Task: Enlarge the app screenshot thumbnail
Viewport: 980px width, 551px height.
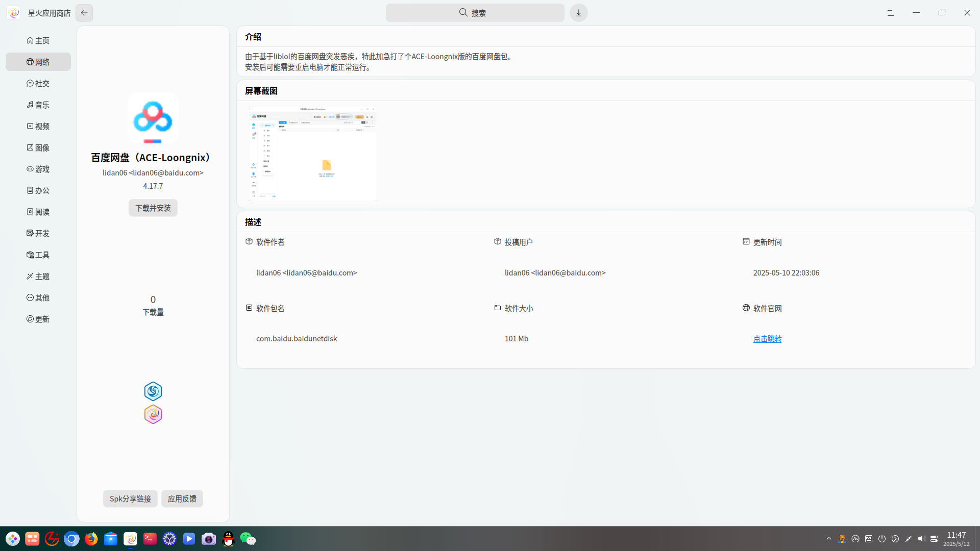Action: (x=313, y=153)
